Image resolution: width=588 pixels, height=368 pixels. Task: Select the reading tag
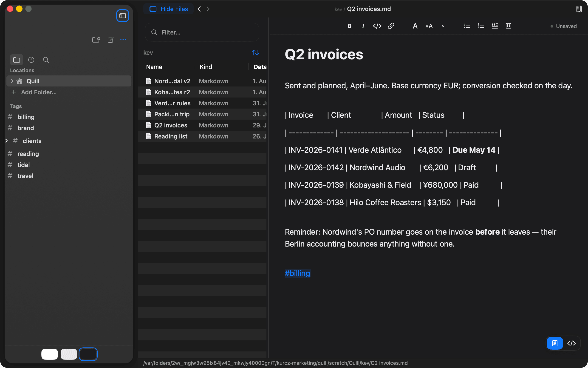click(28, 154)
